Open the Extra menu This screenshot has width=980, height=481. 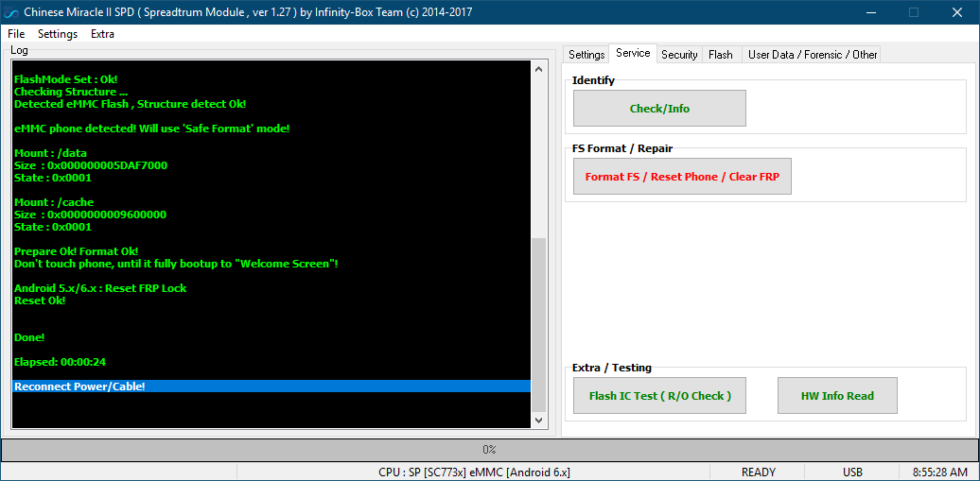tap(102, 34)
